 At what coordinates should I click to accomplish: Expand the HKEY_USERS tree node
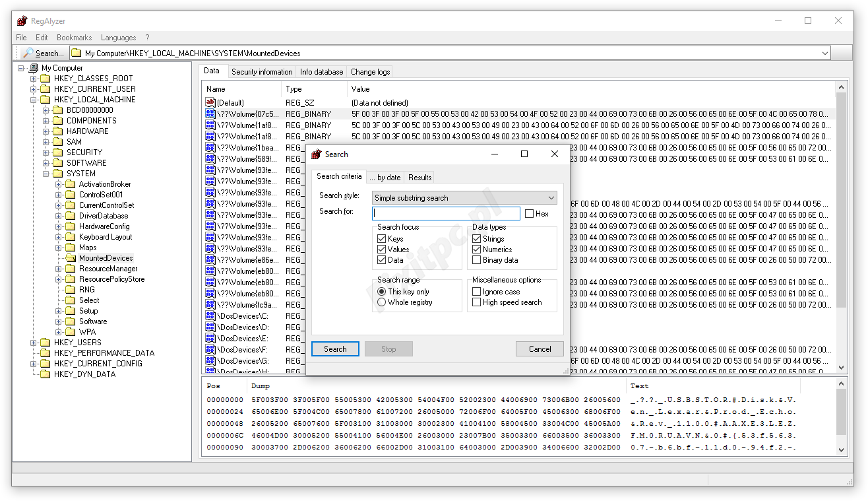33,343
